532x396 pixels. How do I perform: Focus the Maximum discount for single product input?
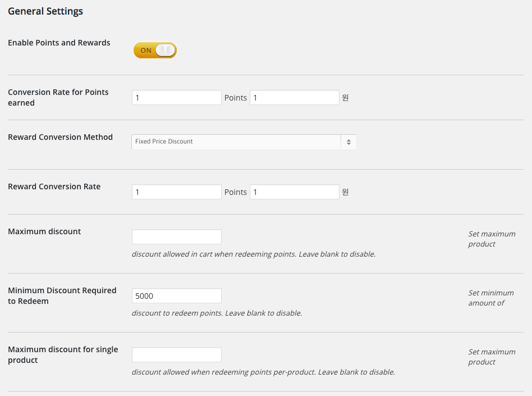pos(177,355)
